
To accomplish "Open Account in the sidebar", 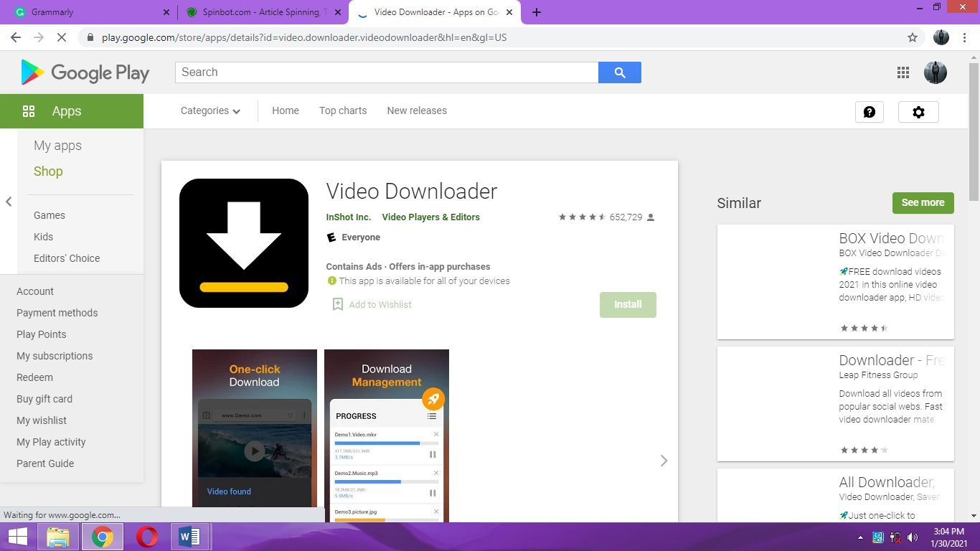I will (x=35, y=291).
